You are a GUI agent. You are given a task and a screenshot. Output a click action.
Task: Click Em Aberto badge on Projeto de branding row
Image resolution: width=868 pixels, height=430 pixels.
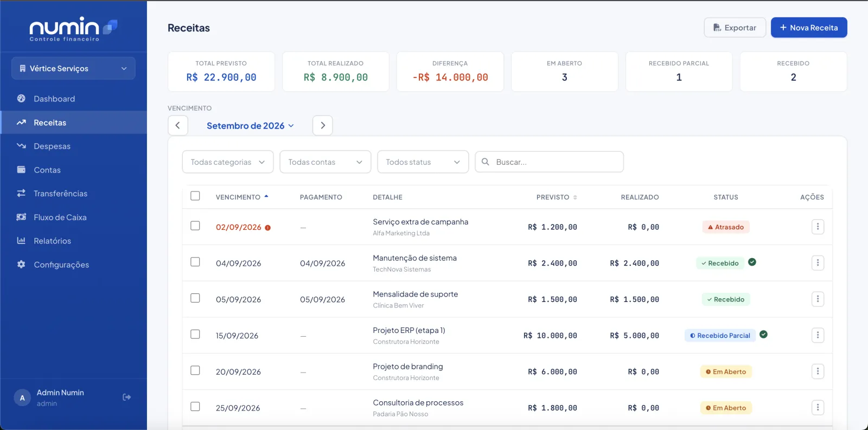(726, 372)
